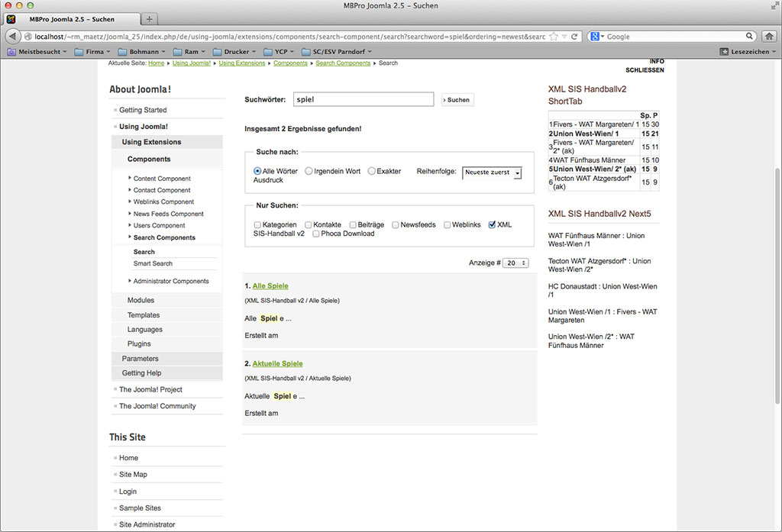Click the bookmark star icon in address bar
782x532 pixels.
554,37
